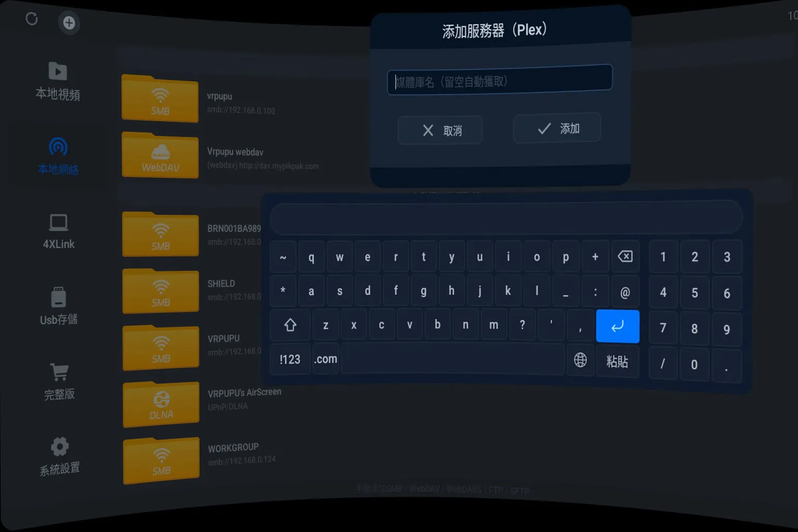Tap the globe language key
The image size is (798, 532).
pyautogui.click(x=580, y=360)
